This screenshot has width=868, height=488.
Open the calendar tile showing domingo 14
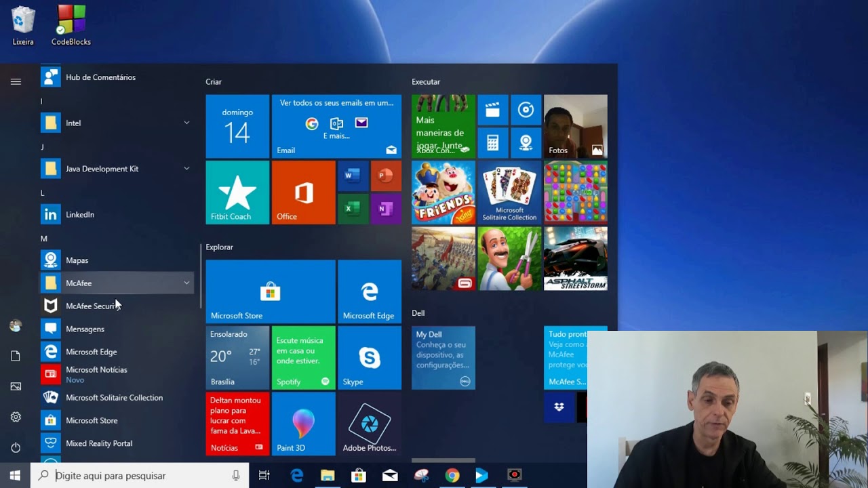click(237, 127)
